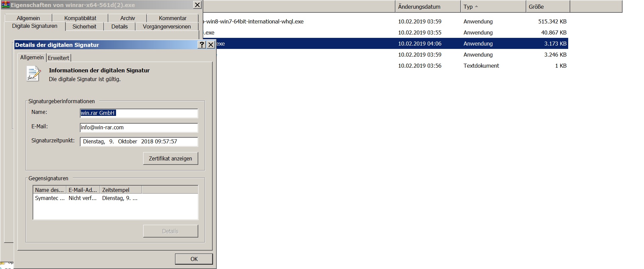Click the E-Mail field info@win-rar.com
644x269 pixels.
tap(139, 128)
